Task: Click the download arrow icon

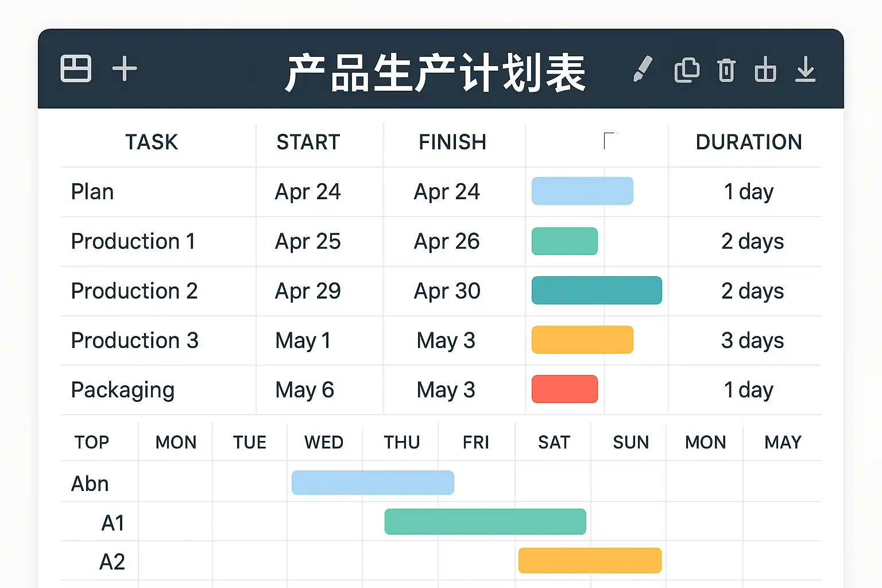Action: (x=806, y=69)
